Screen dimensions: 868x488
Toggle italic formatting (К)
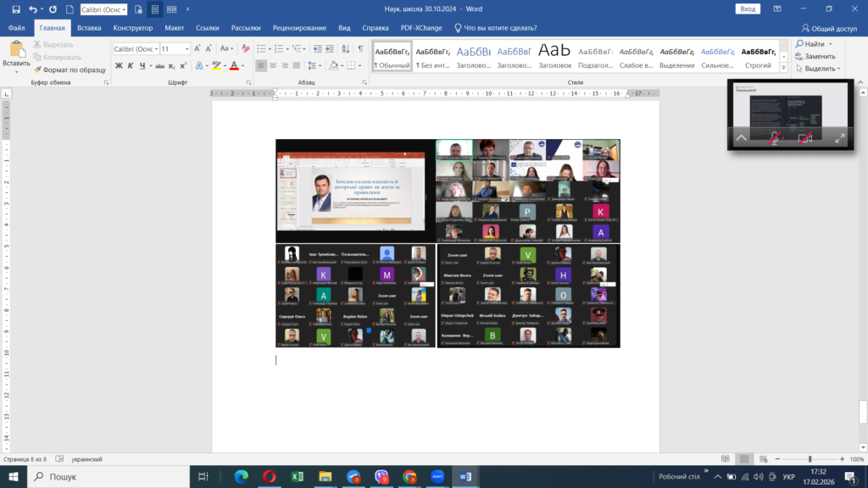pos(131,66)
